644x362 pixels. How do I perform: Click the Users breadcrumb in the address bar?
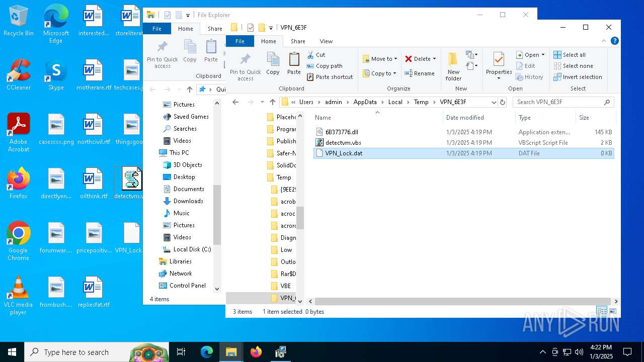pyautogui.click(x=306, y=102)
